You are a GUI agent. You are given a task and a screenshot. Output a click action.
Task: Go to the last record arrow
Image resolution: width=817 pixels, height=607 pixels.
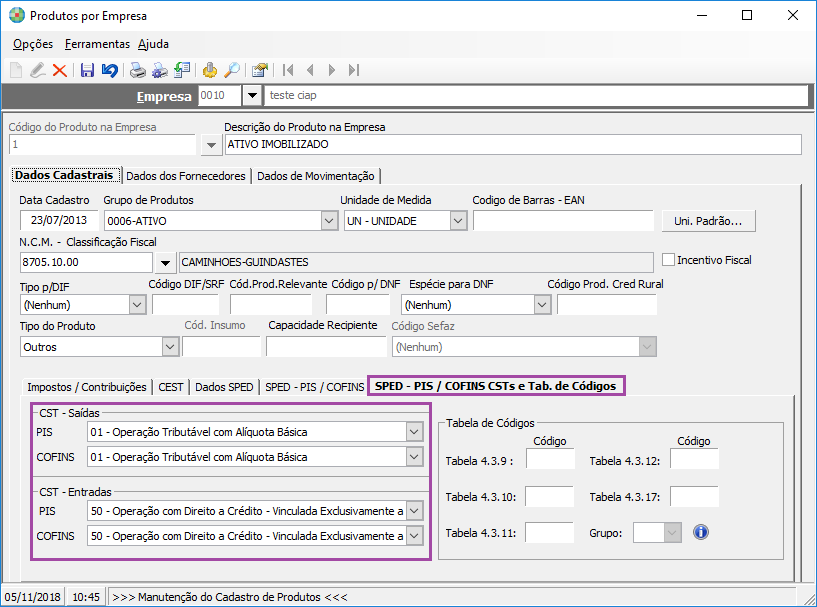click(354, 70)
